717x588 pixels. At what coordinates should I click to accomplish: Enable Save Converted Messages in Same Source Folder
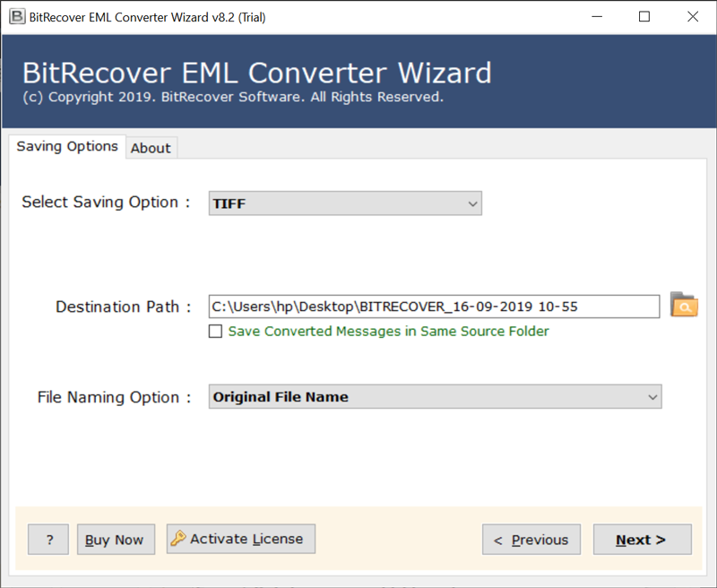(215, 331)
